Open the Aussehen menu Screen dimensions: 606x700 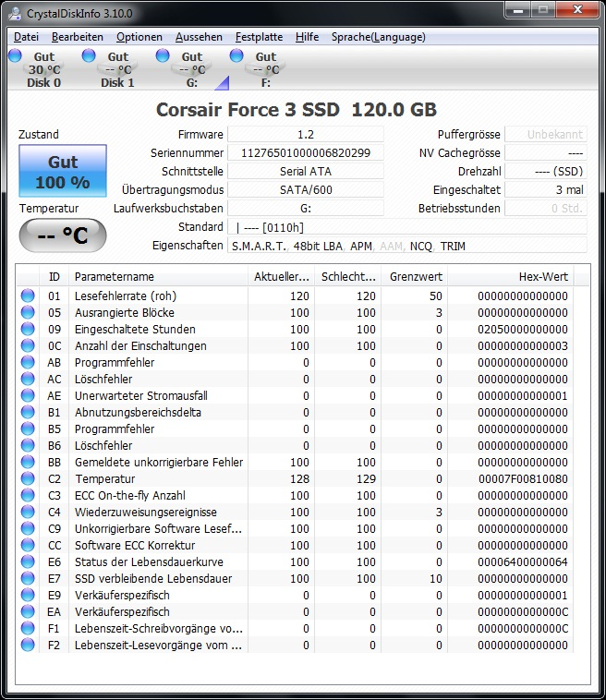pyautogui.click(x=199, y=37)
